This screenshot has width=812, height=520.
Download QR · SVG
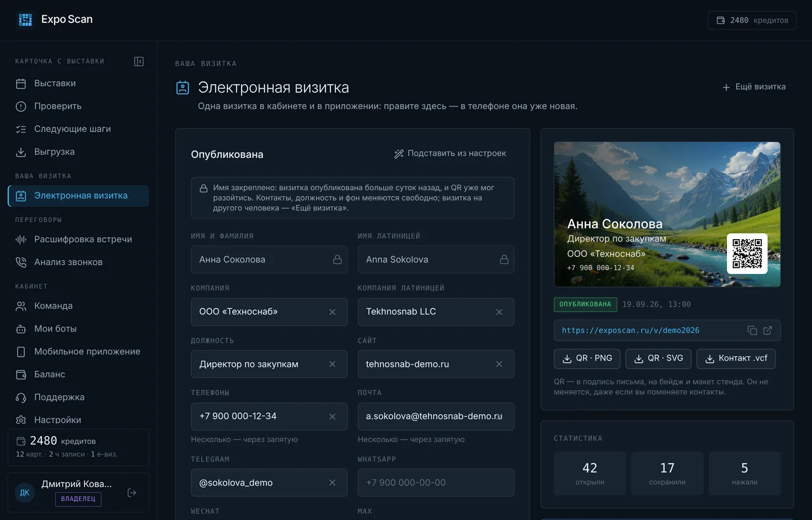tap(658, 358)
